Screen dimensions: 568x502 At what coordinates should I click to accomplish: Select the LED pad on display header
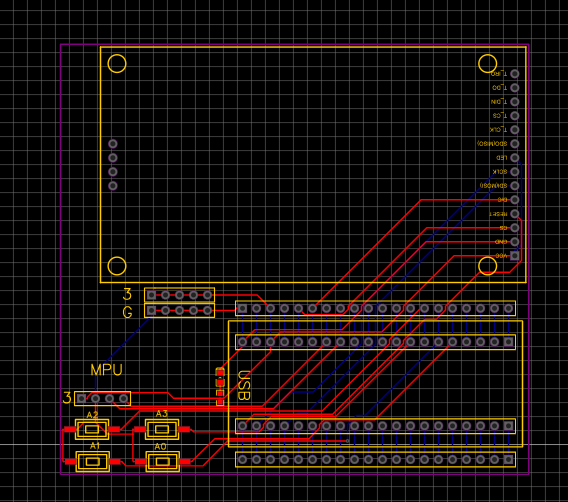[x=514, y=158]
